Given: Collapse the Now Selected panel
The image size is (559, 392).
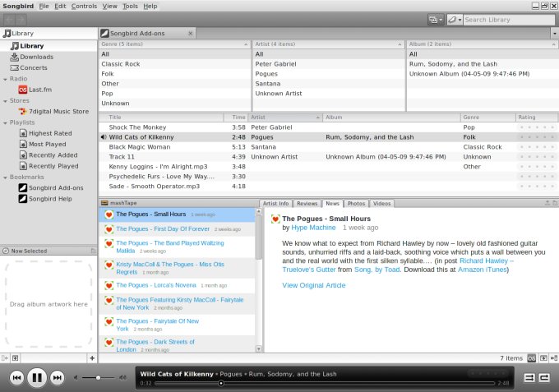Looking at the screenshot, I should (x=5, y=251).
